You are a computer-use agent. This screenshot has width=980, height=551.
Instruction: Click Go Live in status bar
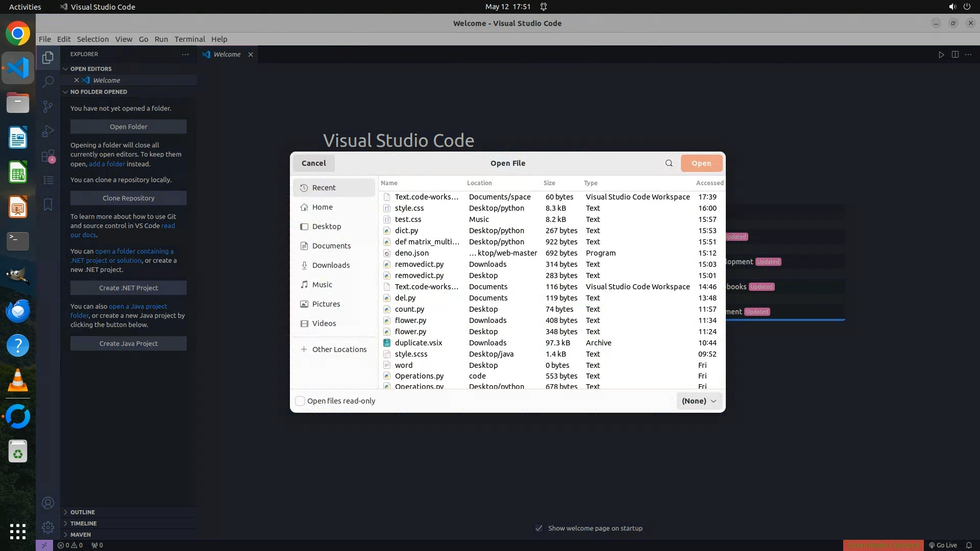coord(942,545)
